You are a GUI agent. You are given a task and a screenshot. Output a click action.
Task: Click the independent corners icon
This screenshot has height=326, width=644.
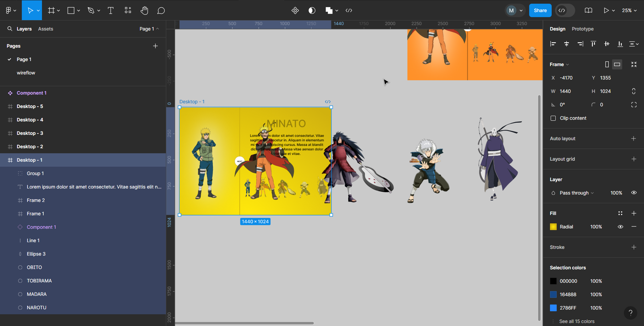[634, 105]
